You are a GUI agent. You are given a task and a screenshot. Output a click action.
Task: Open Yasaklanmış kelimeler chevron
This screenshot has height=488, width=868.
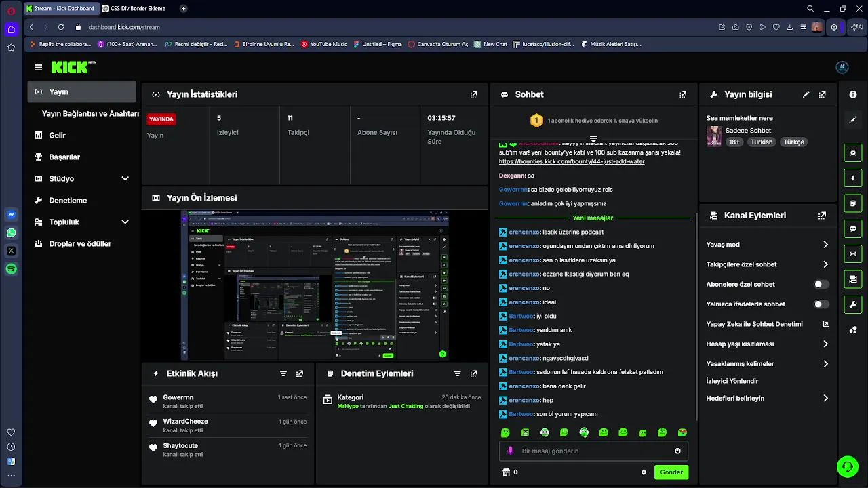(x=825, y=364)
